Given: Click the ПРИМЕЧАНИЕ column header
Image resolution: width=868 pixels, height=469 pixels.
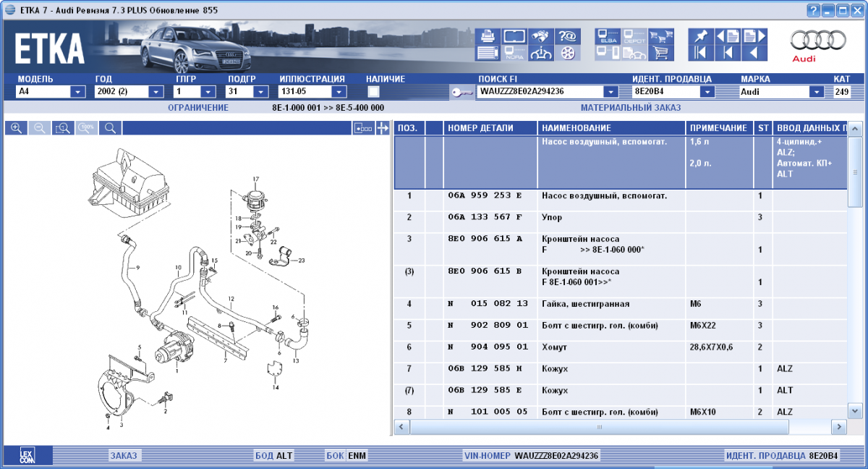Looking at the screenshot, I should coord(719,128).
